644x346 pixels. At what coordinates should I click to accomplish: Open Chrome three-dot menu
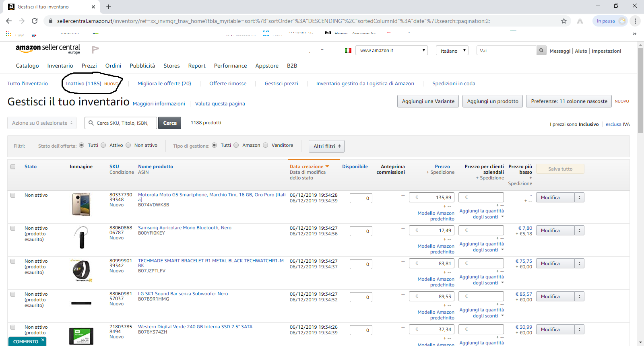point(635,21)
